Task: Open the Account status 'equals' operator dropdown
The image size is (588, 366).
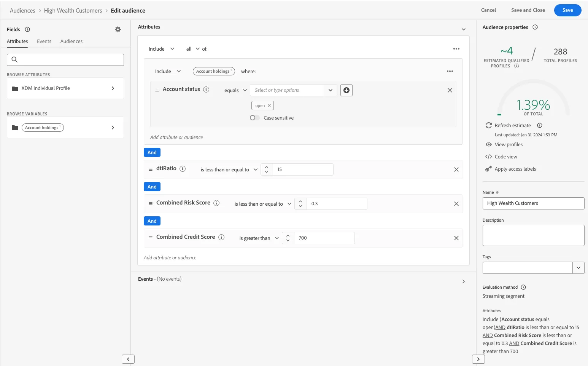Action: (x=236, y=90)
